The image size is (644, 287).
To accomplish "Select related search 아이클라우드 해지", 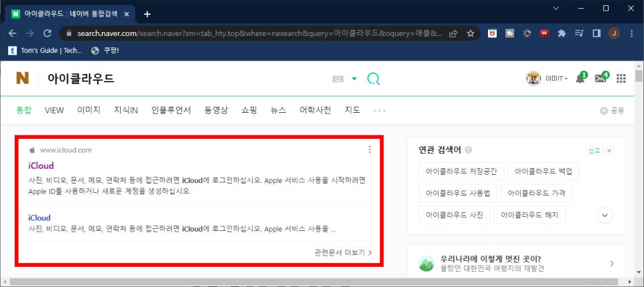I will (529, 215).
